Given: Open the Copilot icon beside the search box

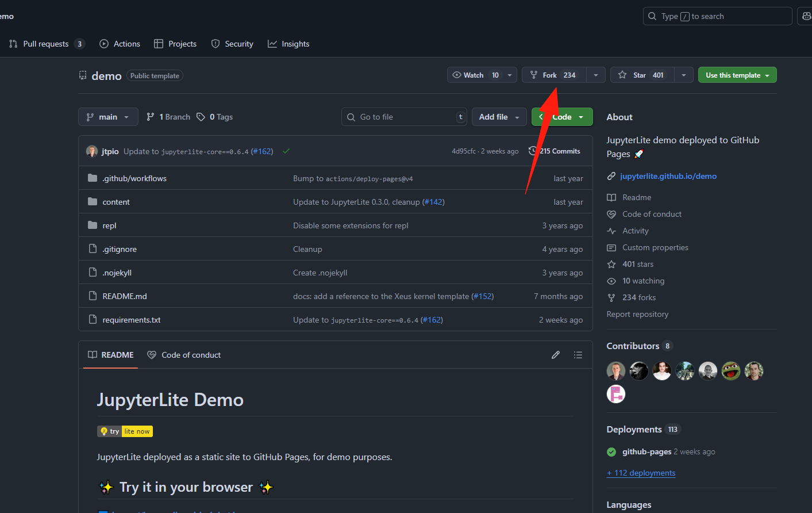Looking at the screenshot, I should pyautogui.click(x=806, y=16).
